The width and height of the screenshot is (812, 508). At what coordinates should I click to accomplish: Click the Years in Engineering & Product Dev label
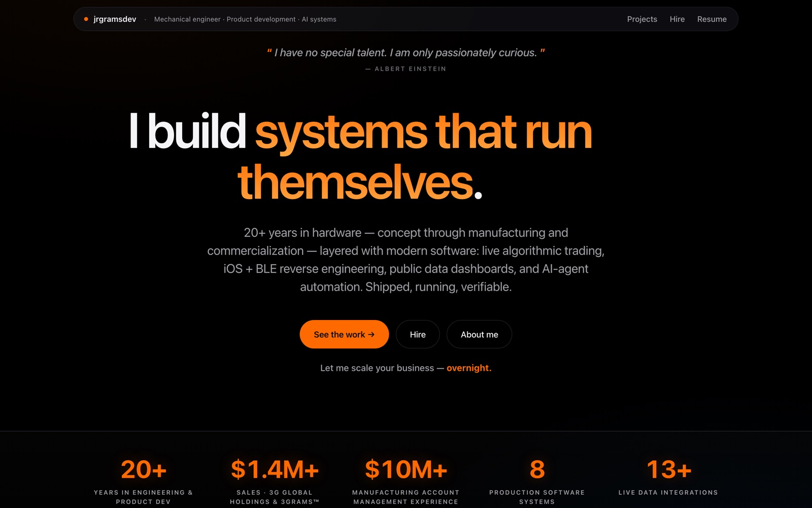coord(144,497)
